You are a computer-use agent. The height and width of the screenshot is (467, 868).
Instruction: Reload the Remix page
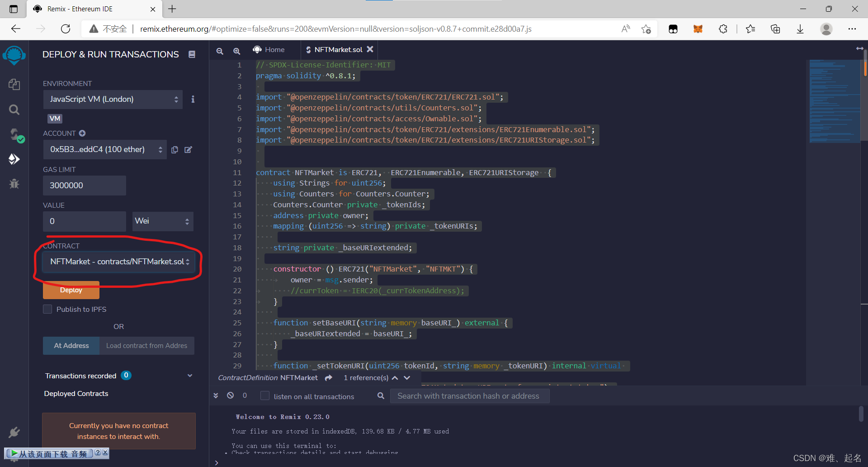(x=66, y=29)
